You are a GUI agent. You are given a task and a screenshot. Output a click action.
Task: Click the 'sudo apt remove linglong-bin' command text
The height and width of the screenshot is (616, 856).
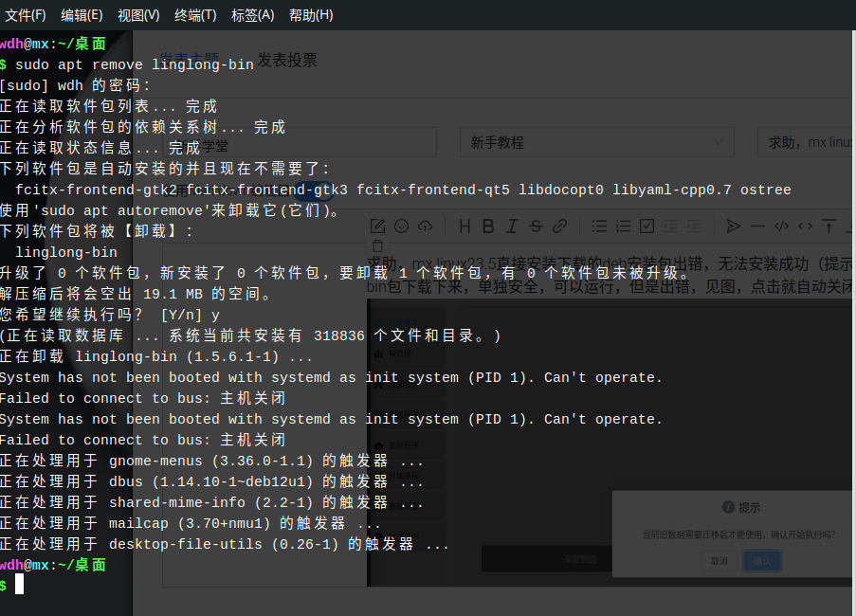tap(135, 64)
